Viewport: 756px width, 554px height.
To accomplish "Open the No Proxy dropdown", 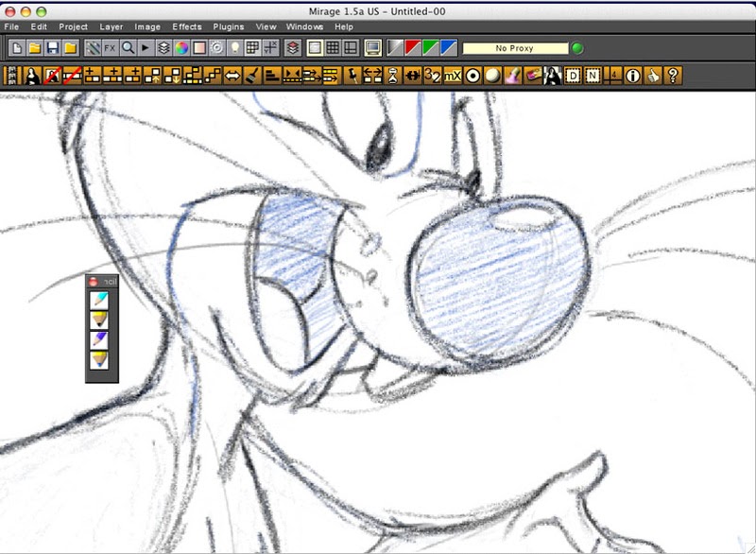I will pyautogui.click(x=515, y=48).
